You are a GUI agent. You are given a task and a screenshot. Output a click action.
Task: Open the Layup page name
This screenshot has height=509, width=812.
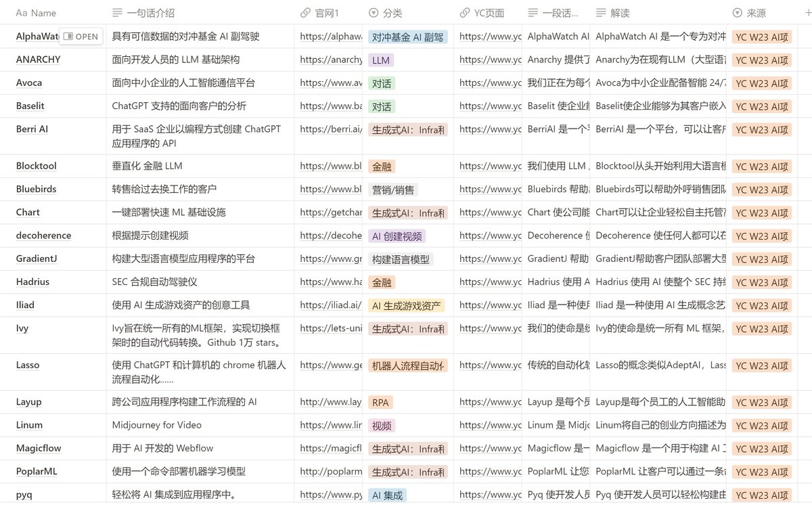(29, 401)
